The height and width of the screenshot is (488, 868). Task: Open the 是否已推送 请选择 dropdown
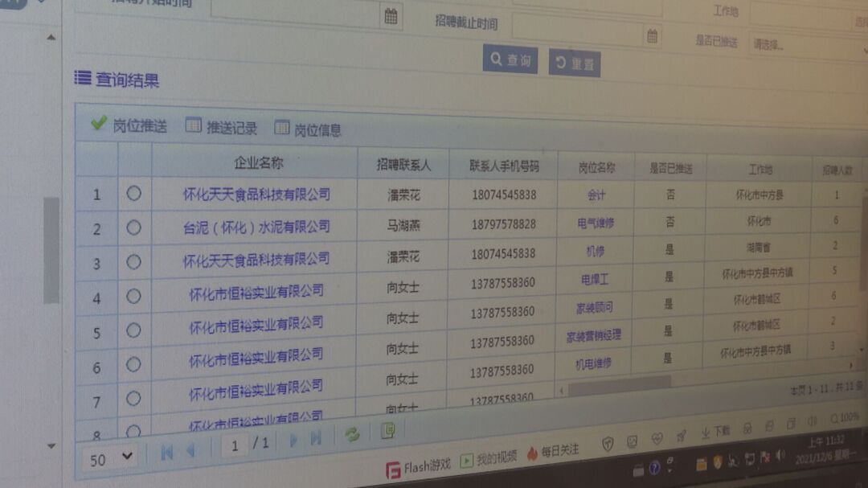(809, 45)
